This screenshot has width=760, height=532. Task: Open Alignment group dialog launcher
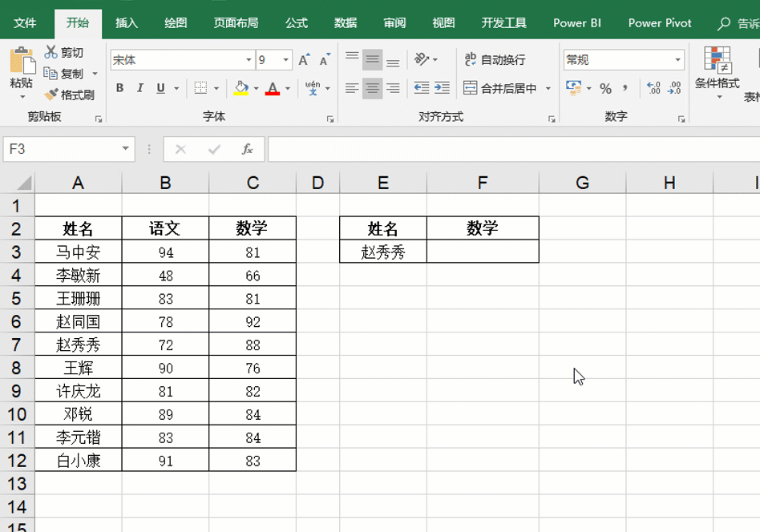552,119
